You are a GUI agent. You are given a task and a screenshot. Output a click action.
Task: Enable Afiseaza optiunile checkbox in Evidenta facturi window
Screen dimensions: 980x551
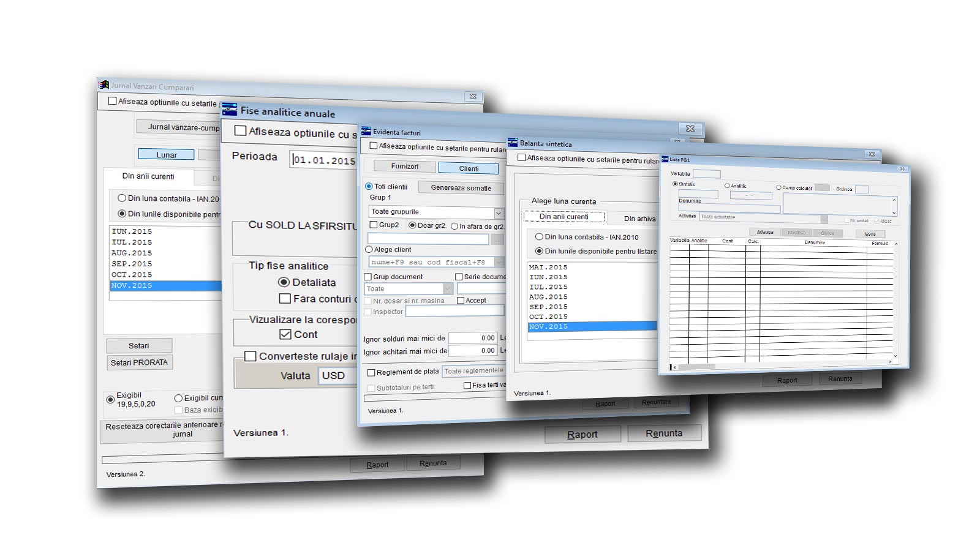[373, 146]
